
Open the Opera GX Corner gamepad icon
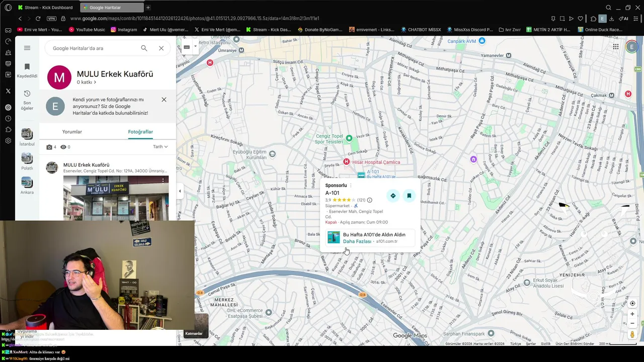pyautogui.click(x=8, y=30)
